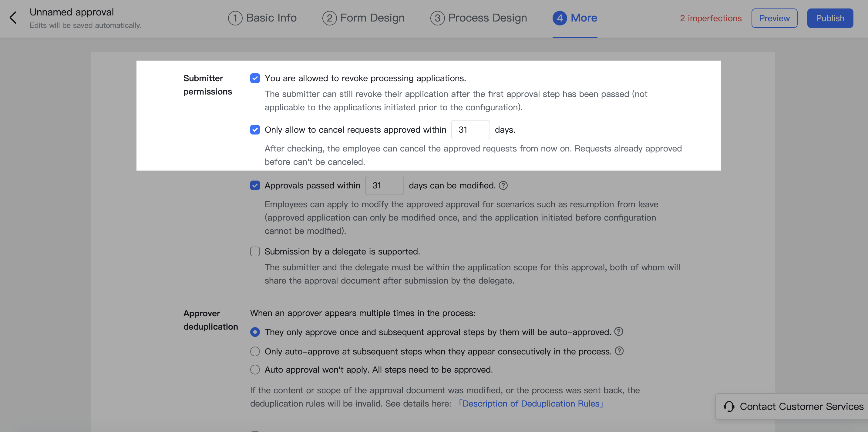Click the Process Design step number circle
This screenshot has height=432, width=868.
coord(438,18)
